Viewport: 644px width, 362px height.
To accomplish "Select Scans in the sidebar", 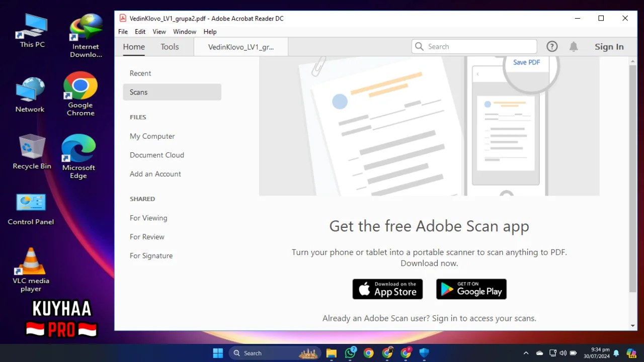I will pyautogui.click(x=172, y=92).
